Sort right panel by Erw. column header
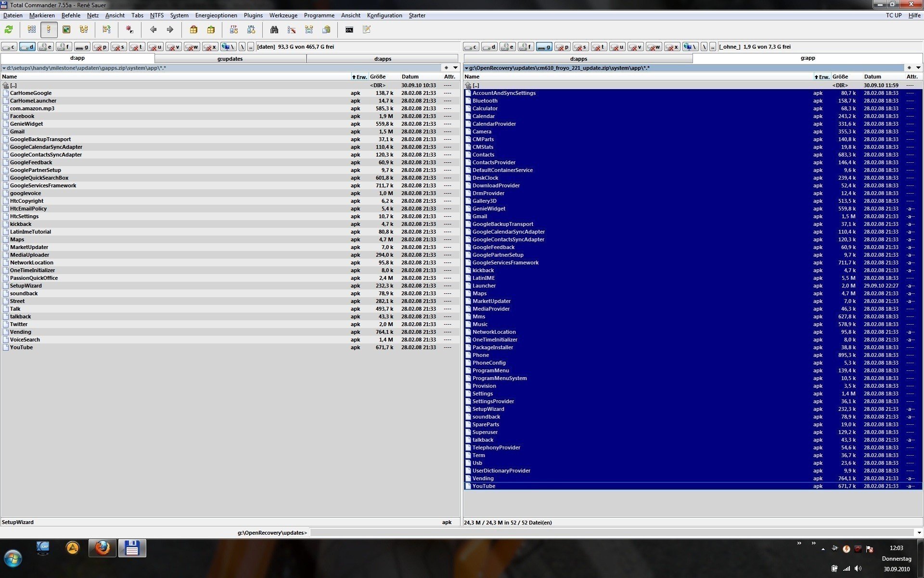The width and height of the screenshot is (924, 578). (822, 77)
